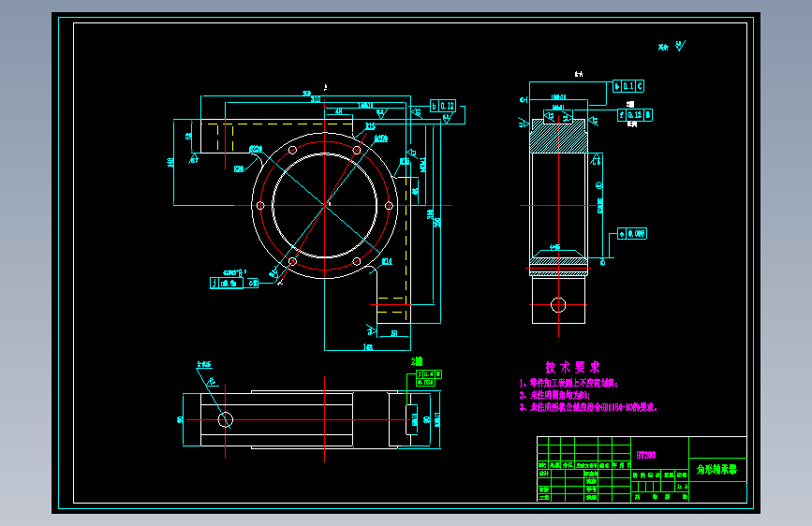Viewport: 812px width, 526px height.
Task: Select the hatched section at top of side view
Action: [x=558, y=136]
